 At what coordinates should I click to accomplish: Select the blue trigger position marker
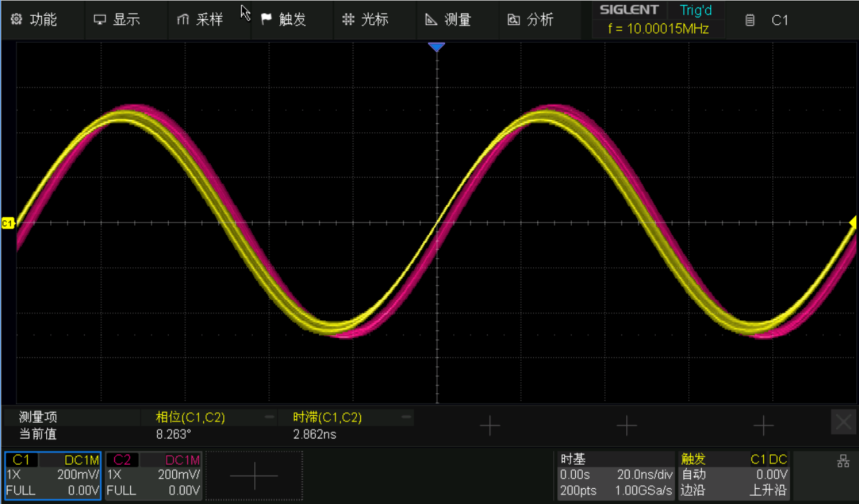[436, 47]
